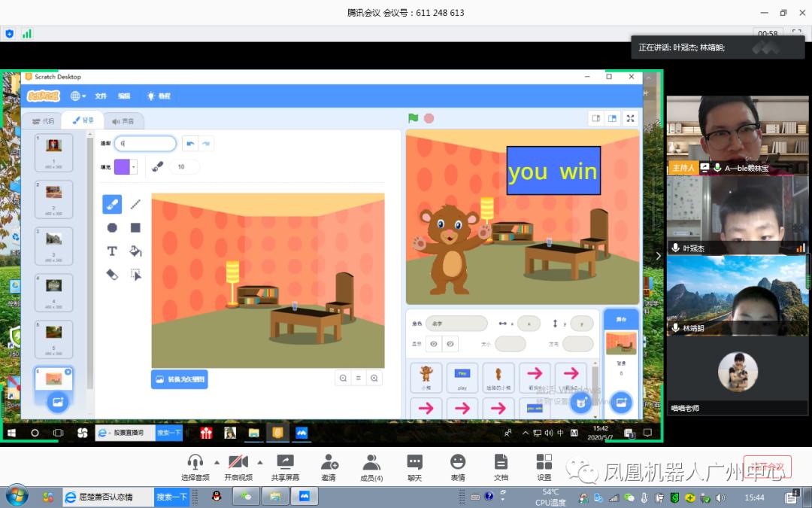Reset paint canvas zoom

(x=359, y=379)
